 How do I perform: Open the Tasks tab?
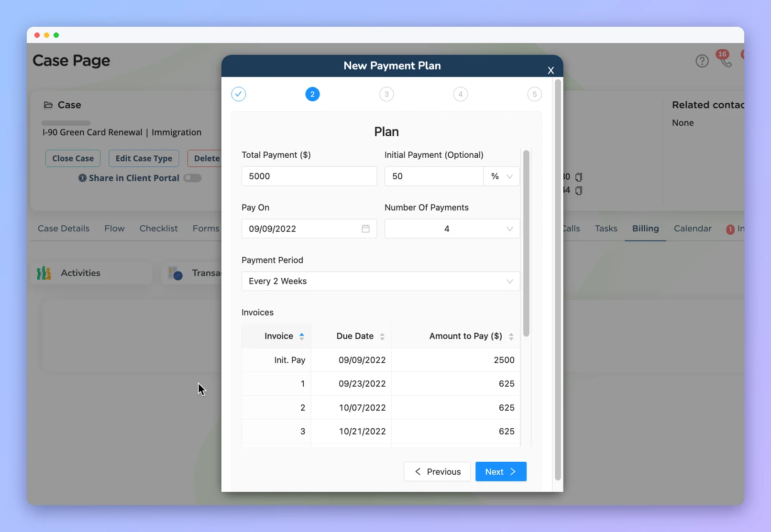pyautogui.click(x=606, y=228)
